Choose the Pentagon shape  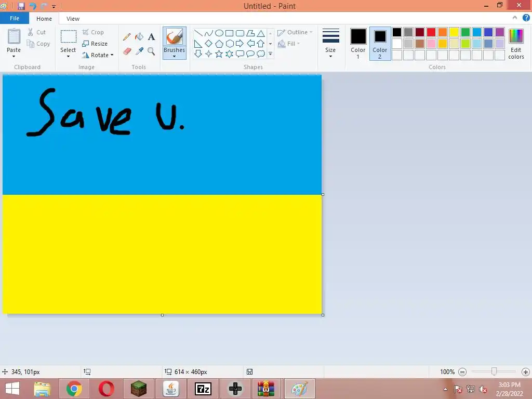[219, 44]
